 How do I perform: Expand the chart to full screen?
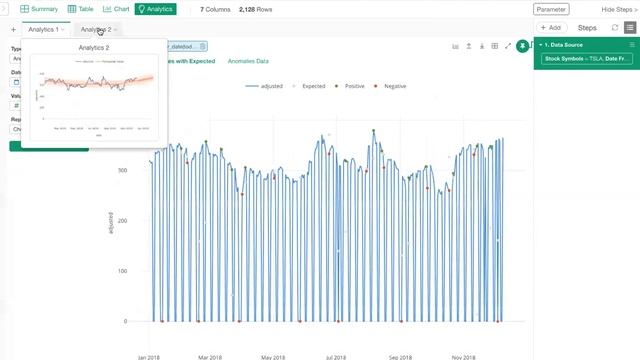coord(508,46)
